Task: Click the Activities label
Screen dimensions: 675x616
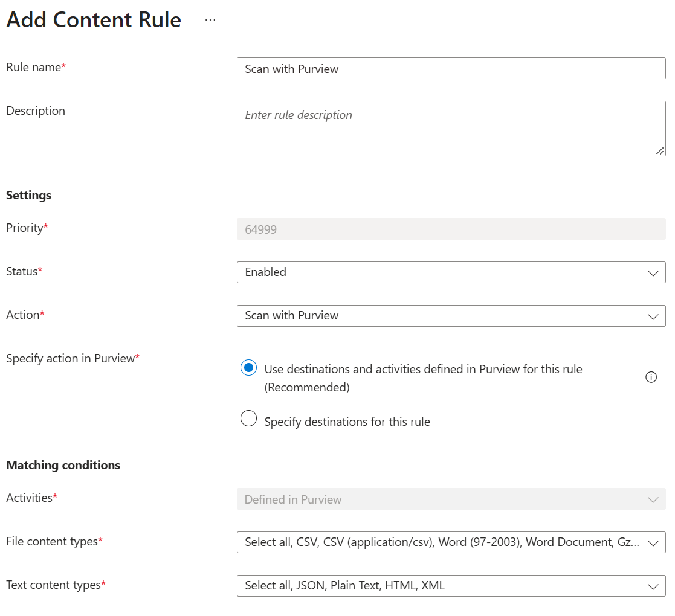Action: (x=31, y=498)
